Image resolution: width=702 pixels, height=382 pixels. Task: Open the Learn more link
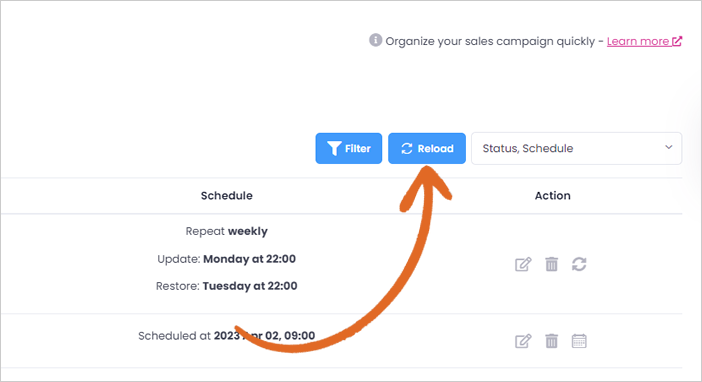[638, 41]
